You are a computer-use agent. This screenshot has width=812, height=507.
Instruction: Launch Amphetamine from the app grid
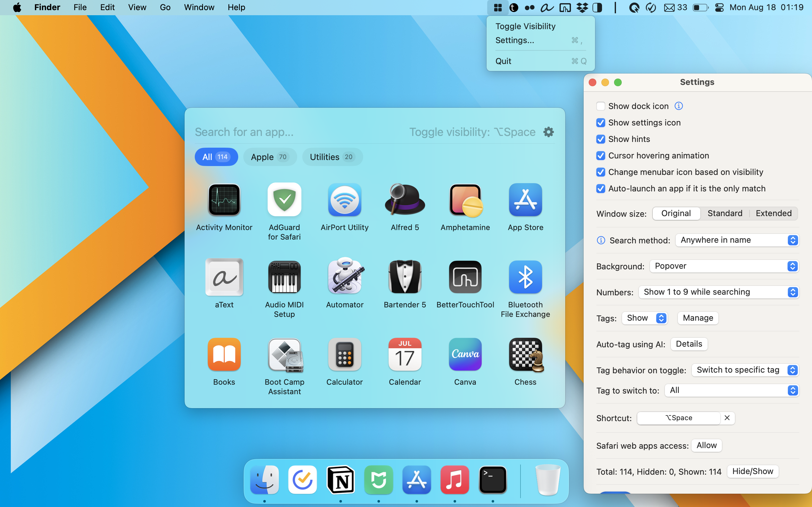pyautogui.click(x=465, y=200)
